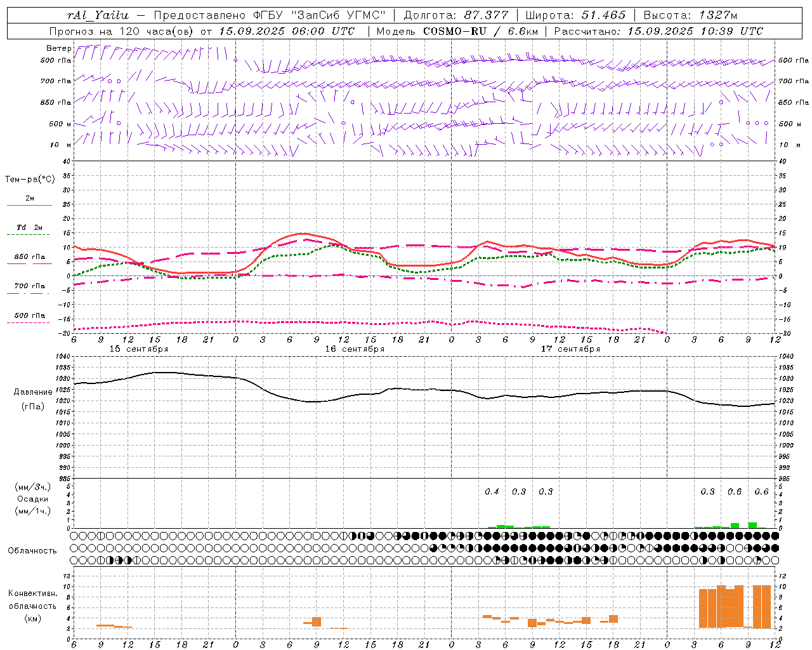The image size is (812, 650).
Task: Click the 'Модель COSMO-RU / 6.6км' text
Action: pyautogui.click(x=457, y=31)
